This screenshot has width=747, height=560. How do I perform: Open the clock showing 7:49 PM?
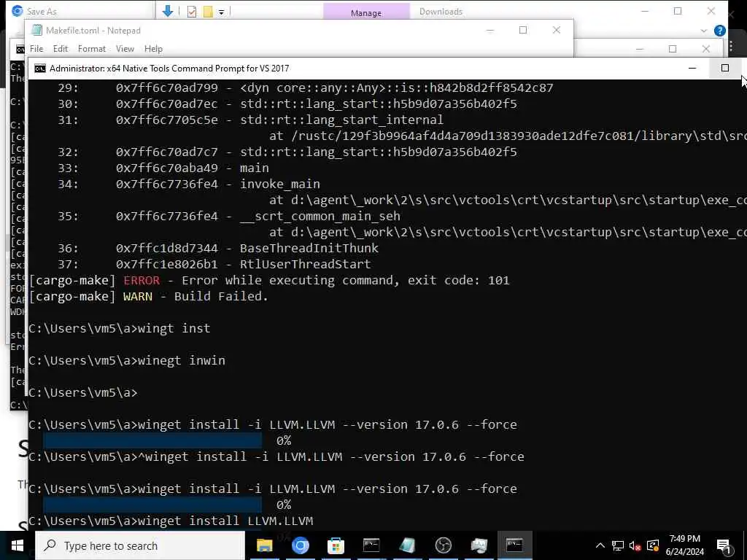pyautogui.click(x=684, y=545)
